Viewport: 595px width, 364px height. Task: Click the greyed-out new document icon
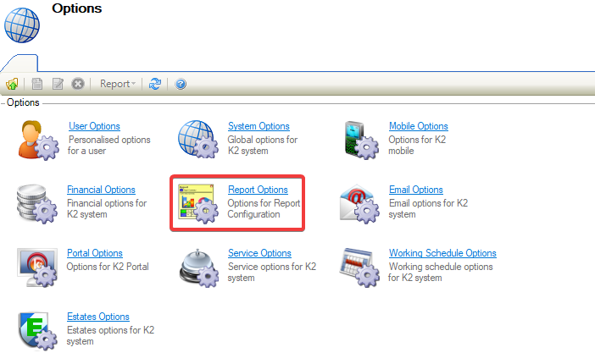37,84
